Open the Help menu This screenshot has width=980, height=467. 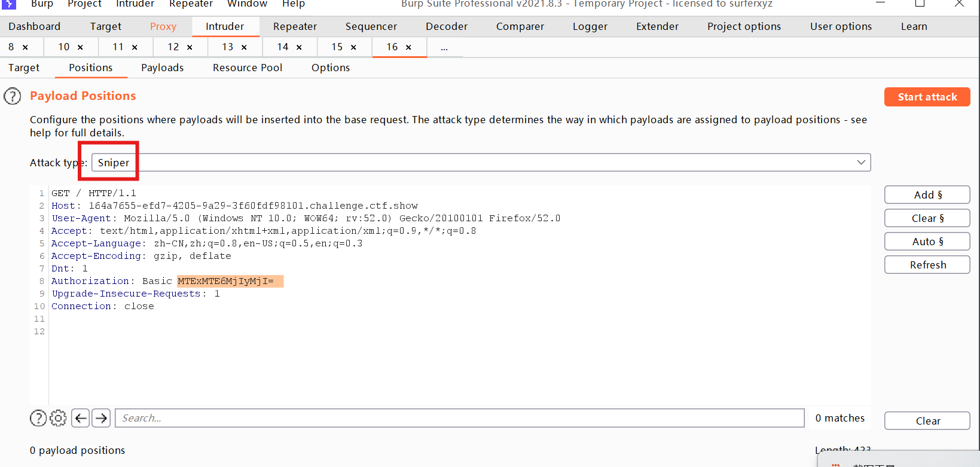pos(294,4)
